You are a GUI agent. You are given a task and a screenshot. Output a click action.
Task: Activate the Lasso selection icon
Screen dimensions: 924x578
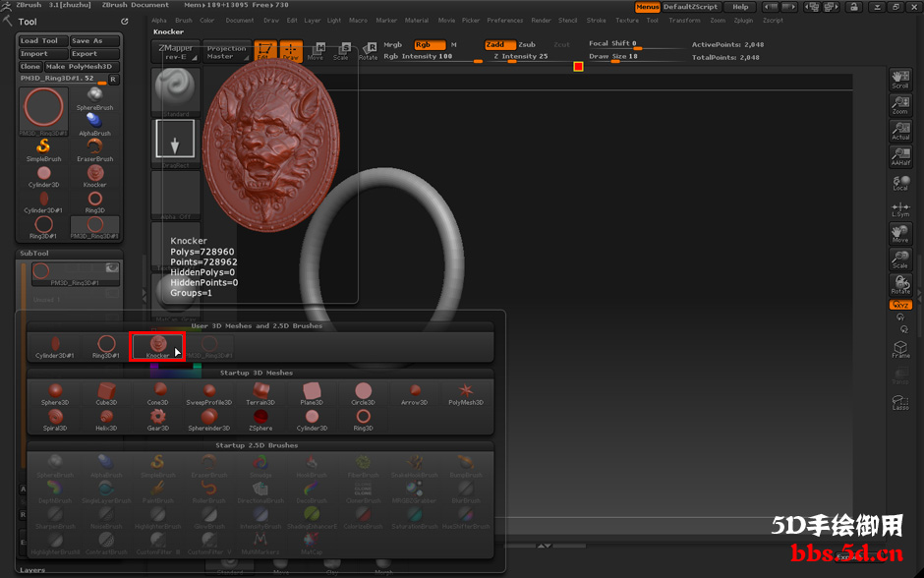click(x=900, y=402)
